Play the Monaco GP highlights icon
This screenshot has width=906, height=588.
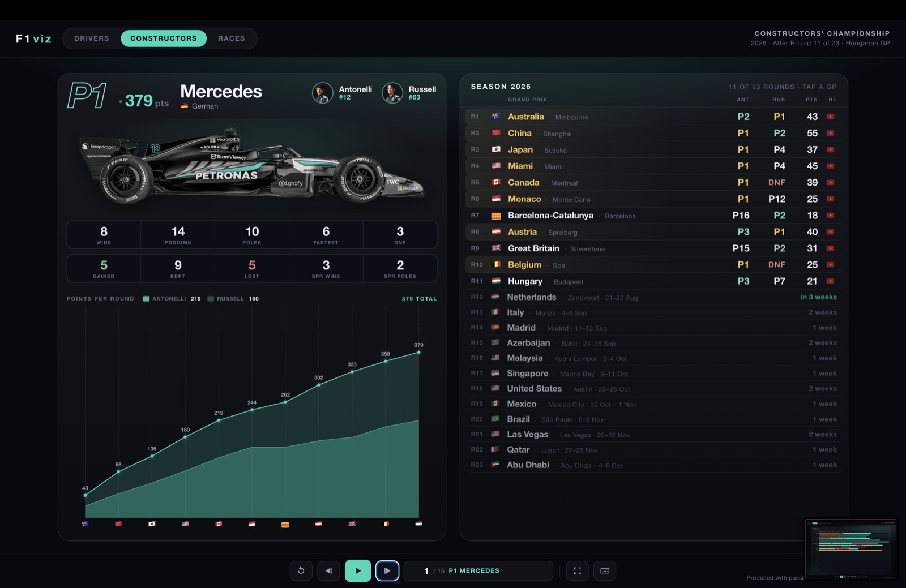point(831,199)
